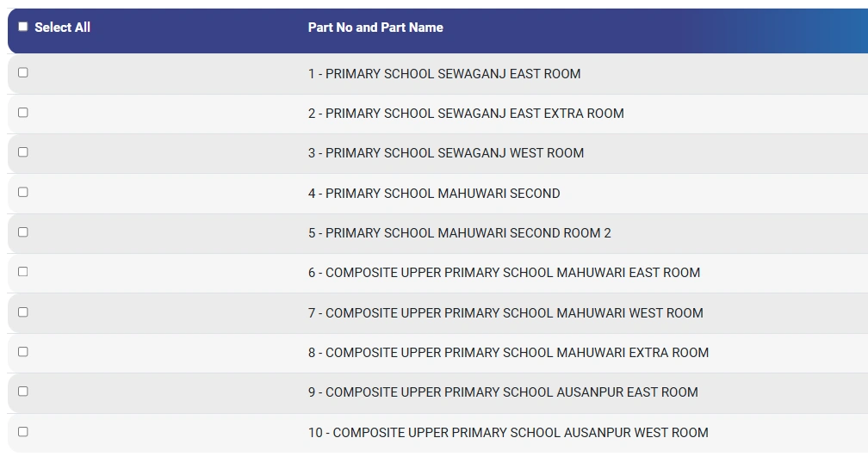
Task: Click the part 8 Mahuwari Extra Room name text
Action: click(x=508, y=353)
